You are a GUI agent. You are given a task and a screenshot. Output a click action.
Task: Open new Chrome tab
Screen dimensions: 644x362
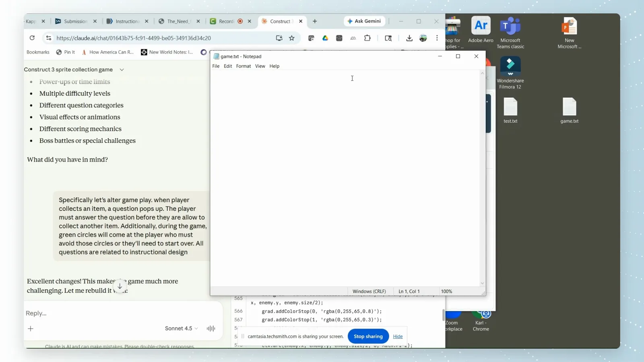click(315, 21)
